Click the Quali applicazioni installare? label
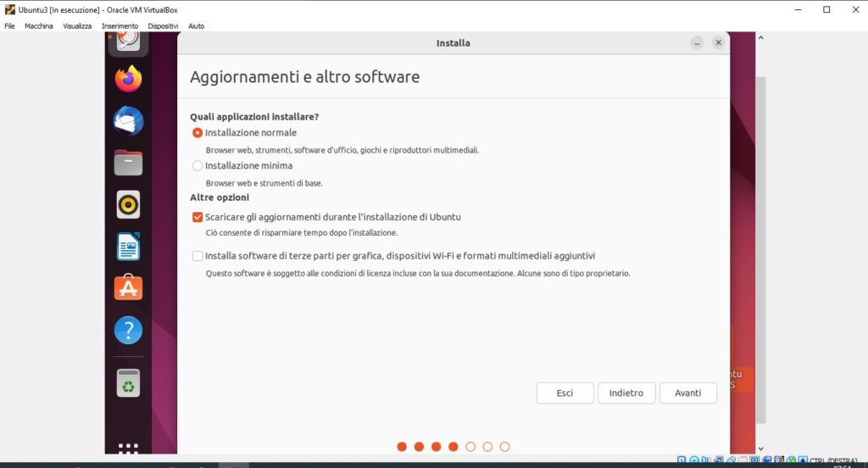The width and height of the screenshot is (868, 468). point(254,117)
